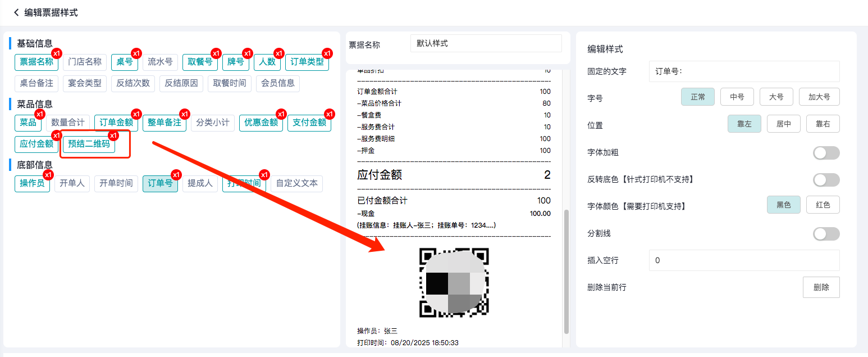Image resolution: width=868 pixels, height=357 pixels.
Task: Choose 加大号 font size
Action: pos(819,97)
